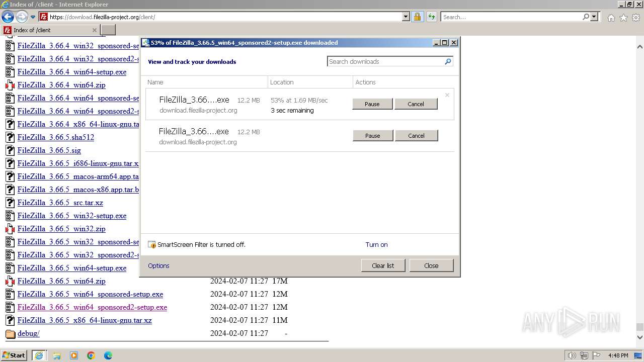Click unknown-file icon beside FileZilla_3.66.5_src.tar.xz
The image size is (644, 362).
pyautogui.click(x=10, y=203)
